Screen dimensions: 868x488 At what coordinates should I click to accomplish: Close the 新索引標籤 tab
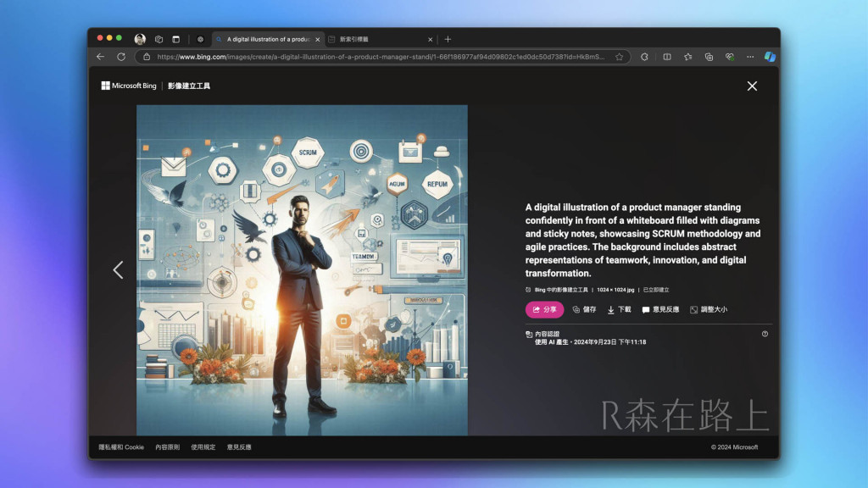click(x=430, y=39)
